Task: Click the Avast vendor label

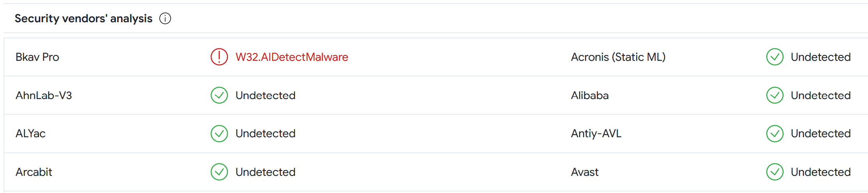Action: [x=585, y=172]
